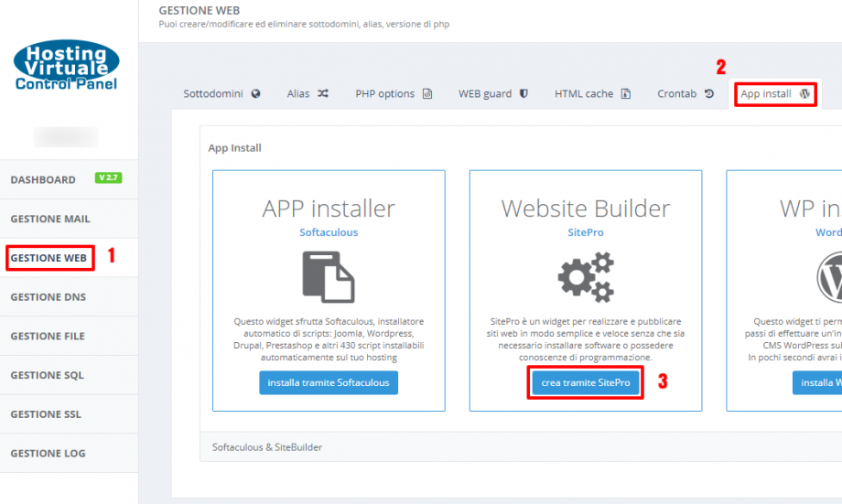The width and height of the screenshot is (842, 504).
Task: Open GESTIONE SQL in the sidebar
Action: pyautogui.click(x=69, y=375)
